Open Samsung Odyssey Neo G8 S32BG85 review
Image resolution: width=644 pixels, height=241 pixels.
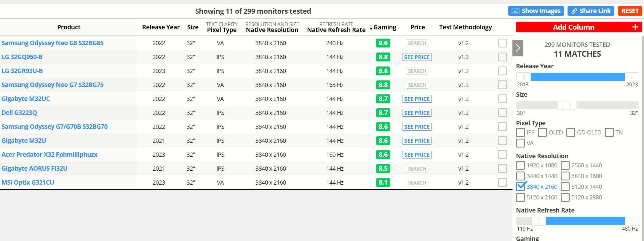click(52, 43)
